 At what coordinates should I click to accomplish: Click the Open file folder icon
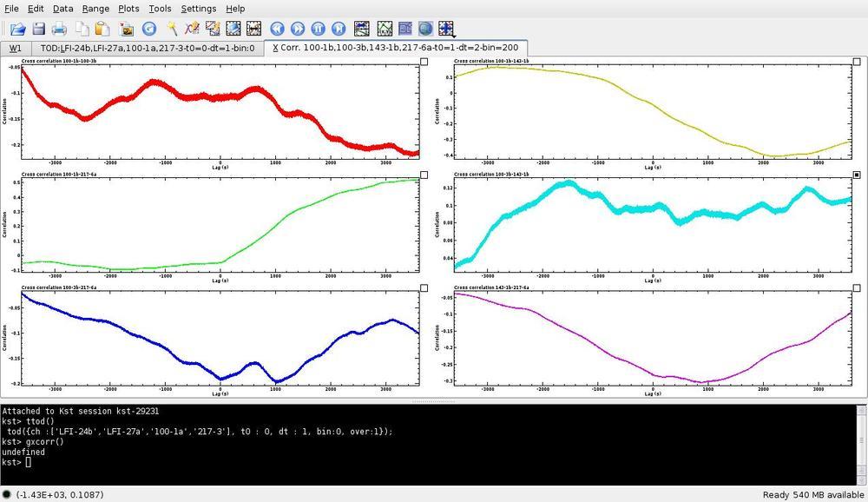tap(17, 29)
